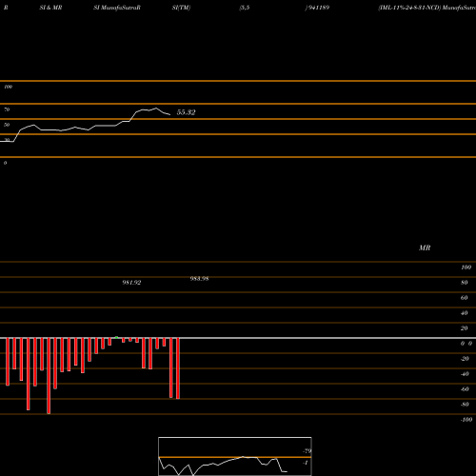Image resolution: width=476 pixels, height=476 pixels.
Task: Select the 'SI & MR' header text
Action: click(50, 8)
